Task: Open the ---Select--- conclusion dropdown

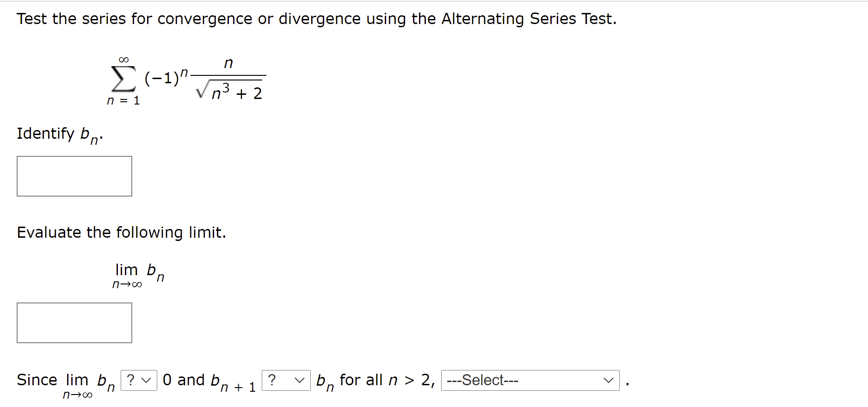Action: [x=530, y=380]
